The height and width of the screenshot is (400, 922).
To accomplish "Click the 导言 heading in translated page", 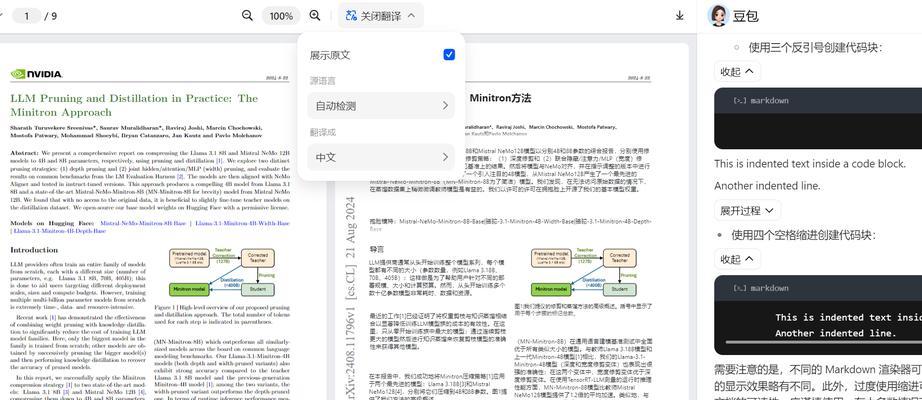I will 376,249.
